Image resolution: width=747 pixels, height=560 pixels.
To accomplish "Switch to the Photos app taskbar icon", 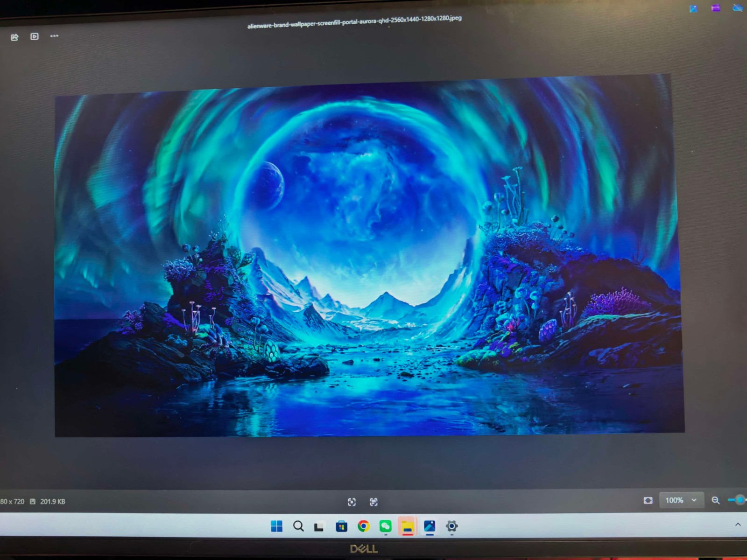I will click(430, 526).
